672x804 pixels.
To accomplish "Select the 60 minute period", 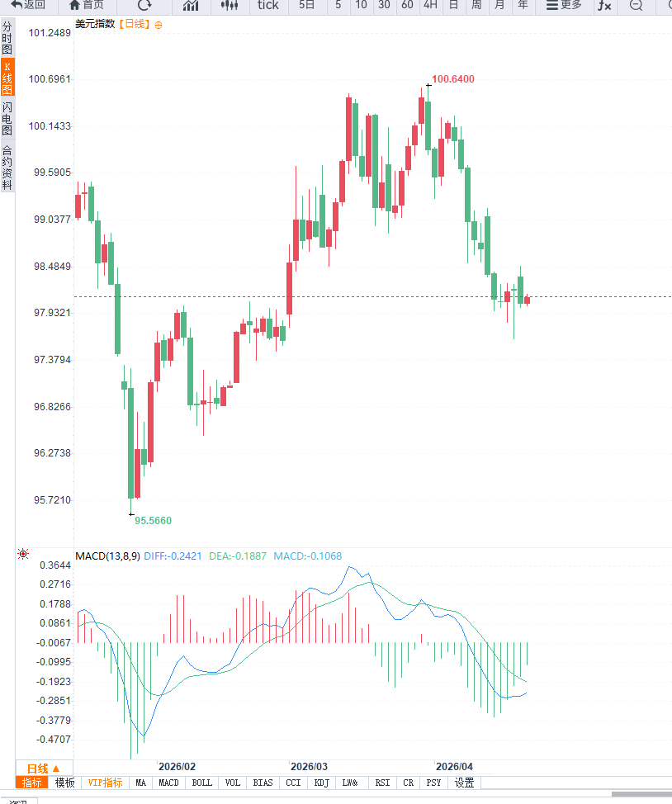I will coord(407,5).
